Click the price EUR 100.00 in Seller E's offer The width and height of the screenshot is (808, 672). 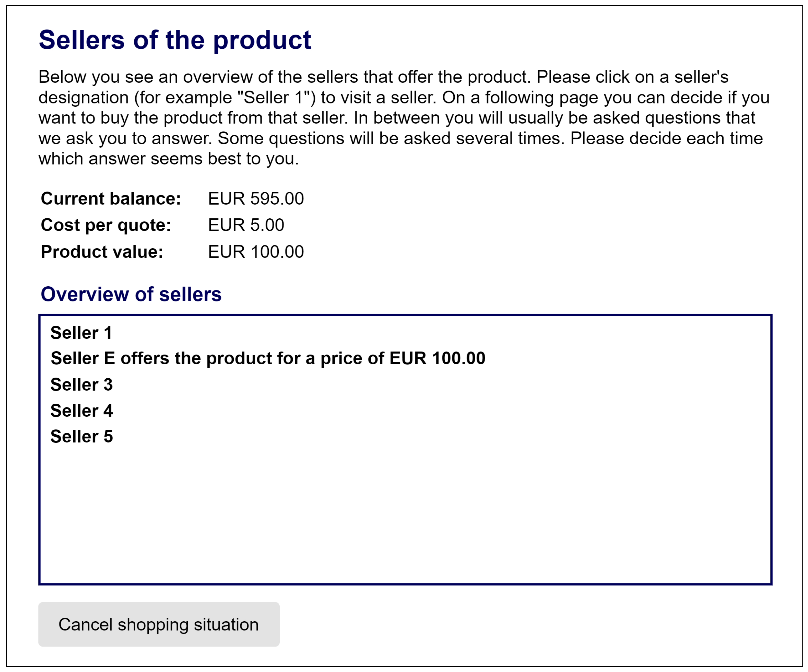437,358
